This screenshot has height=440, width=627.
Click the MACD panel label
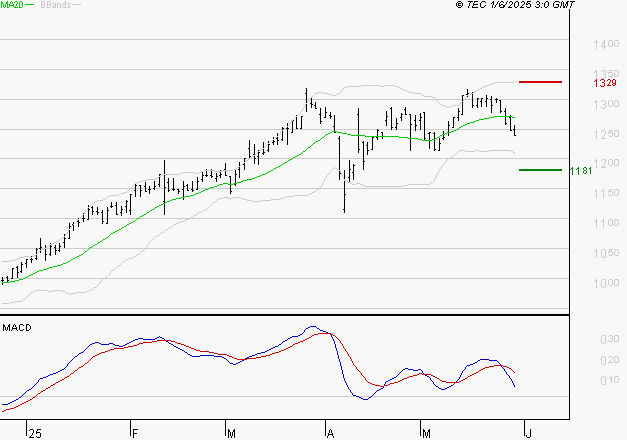coord(17,327)
